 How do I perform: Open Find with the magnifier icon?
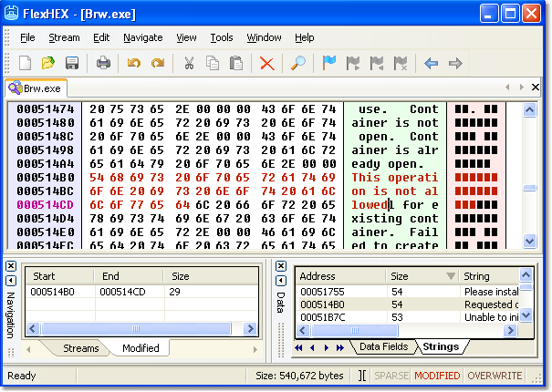point(298,63)
